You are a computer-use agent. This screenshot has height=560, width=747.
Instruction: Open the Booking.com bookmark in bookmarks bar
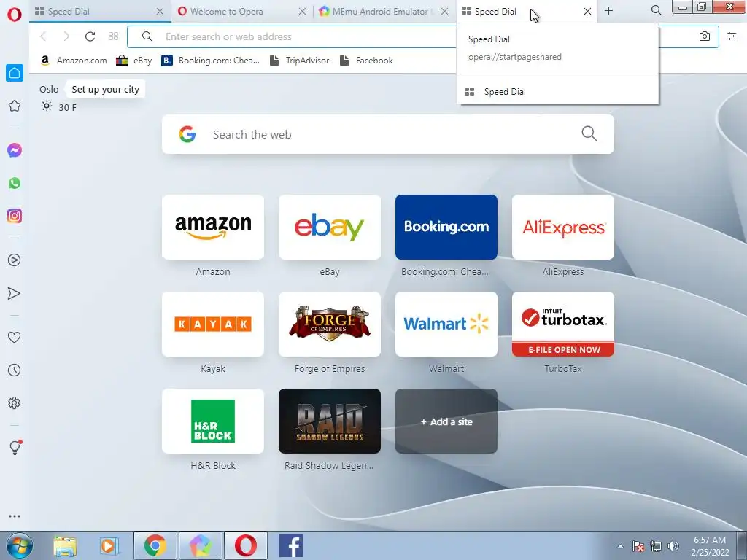[x=210, y=61]
